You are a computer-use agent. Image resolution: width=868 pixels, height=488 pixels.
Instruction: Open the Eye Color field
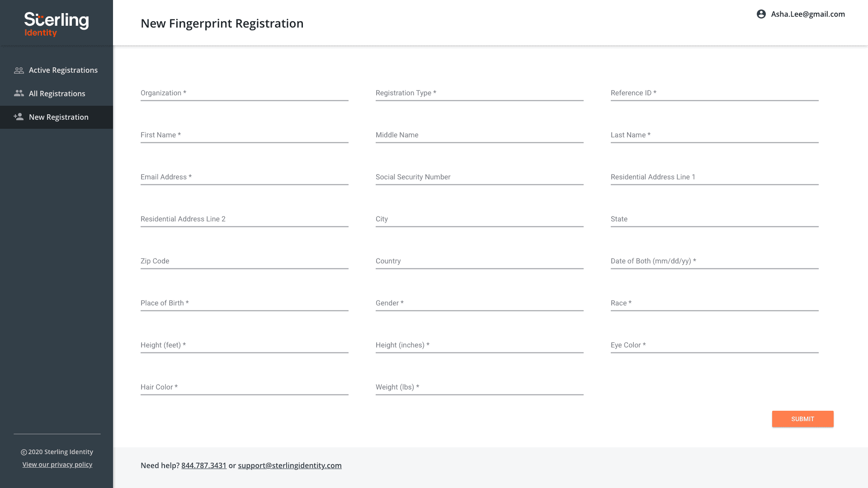pyautogui.click(x=714, y=345)
